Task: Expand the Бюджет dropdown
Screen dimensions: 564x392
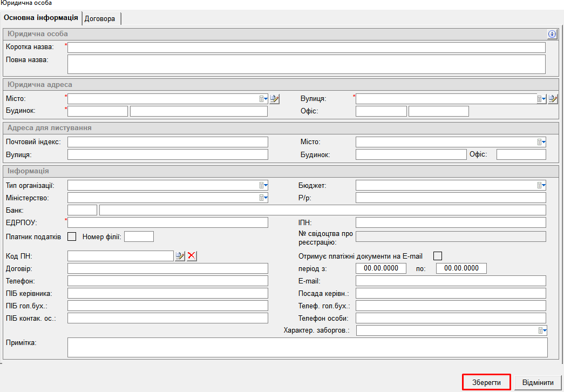Action: click(x=541, y=185)
